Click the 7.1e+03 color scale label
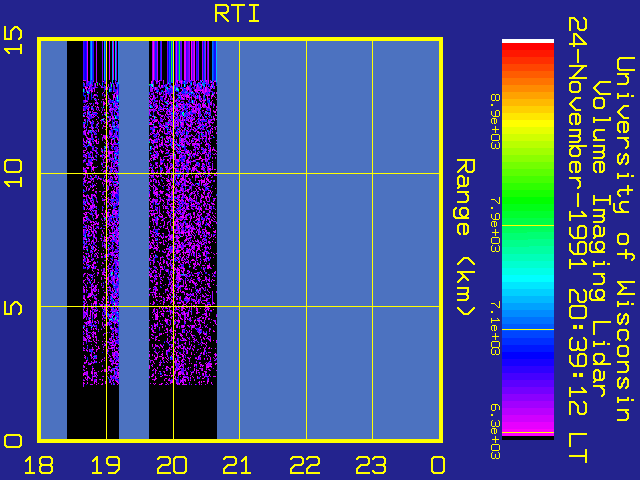The image size is (640, 480). pyautogui.click(x=495, y=329)
